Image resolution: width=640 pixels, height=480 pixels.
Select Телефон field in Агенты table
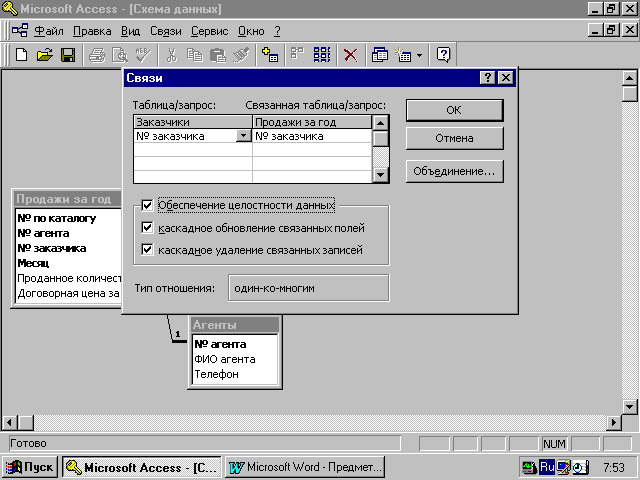tap(216, 374)
